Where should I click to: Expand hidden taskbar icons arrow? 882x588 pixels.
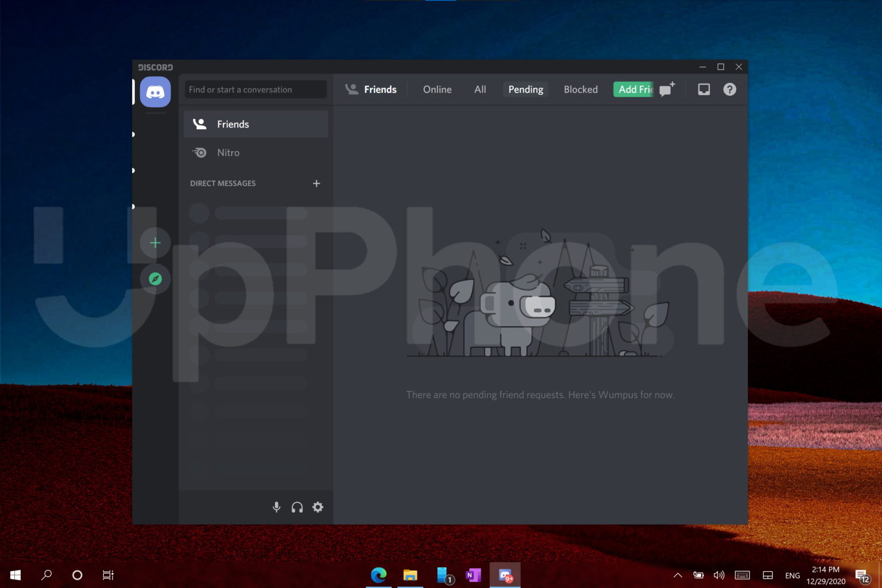click(678, 575)
